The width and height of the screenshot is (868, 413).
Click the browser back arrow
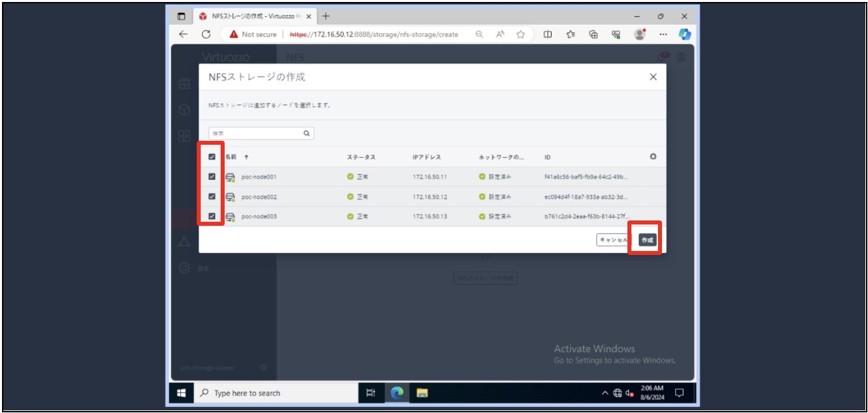click(x=183, y=35)
